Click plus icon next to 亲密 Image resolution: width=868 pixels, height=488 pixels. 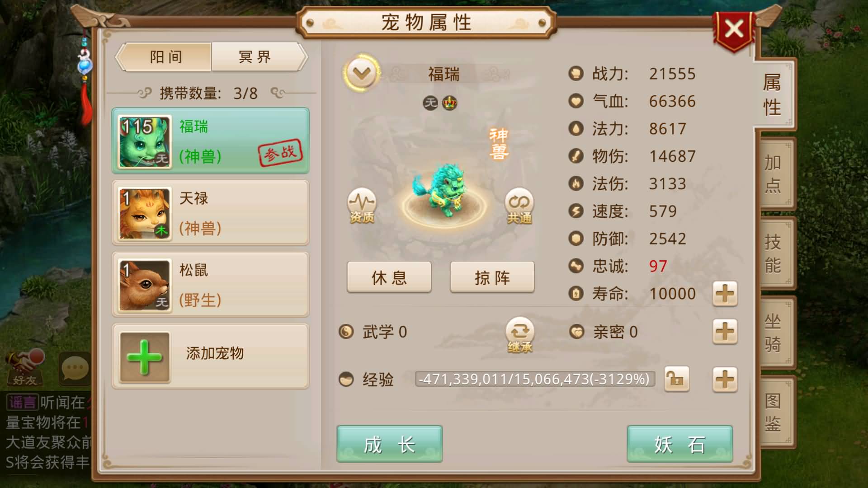[x=725, y=332]
